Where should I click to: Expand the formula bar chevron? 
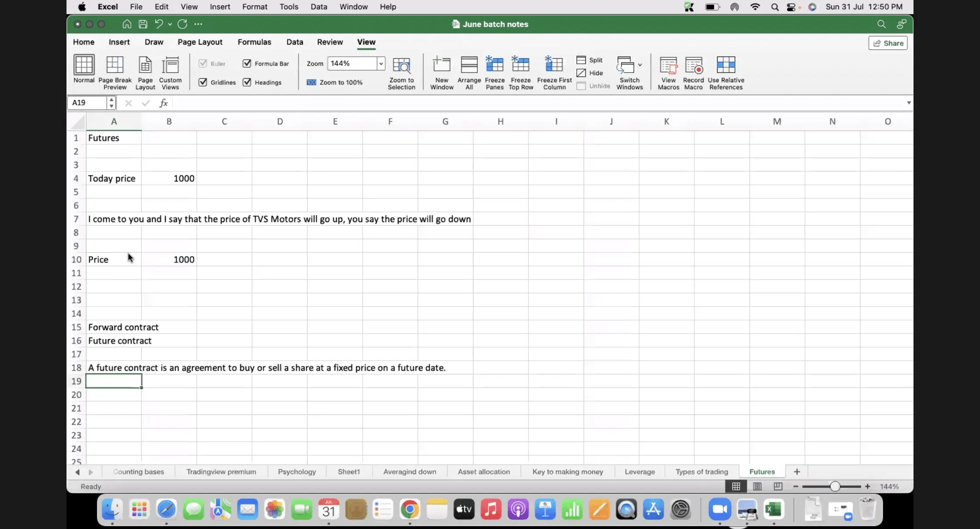[909, 103]
